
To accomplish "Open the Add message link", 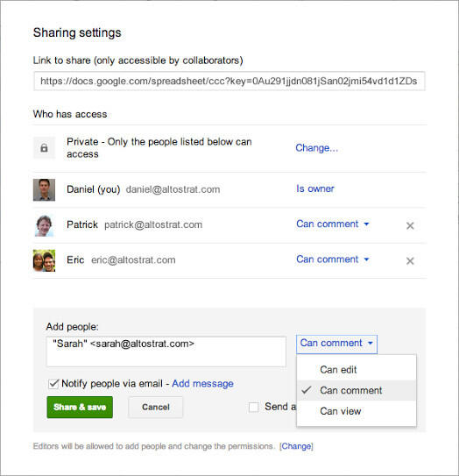I will click(202, 384).
